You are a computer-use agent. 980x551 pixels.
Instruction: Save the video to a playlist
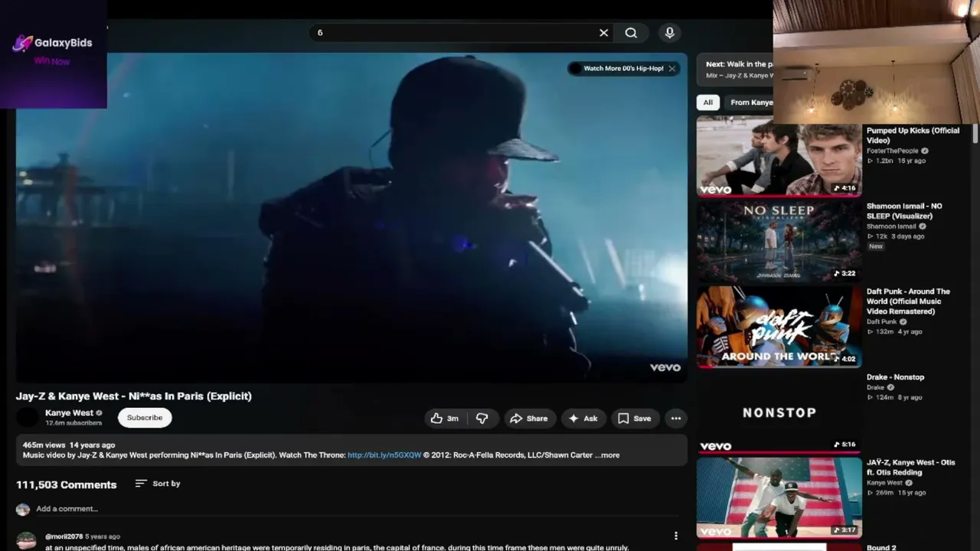(635, 419)
